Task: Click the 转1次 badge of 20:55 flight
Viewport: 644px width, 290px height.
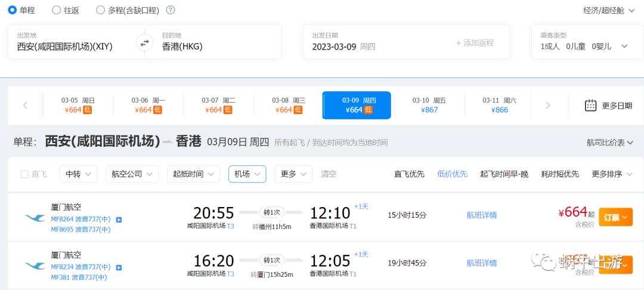Action: point(272,212)
